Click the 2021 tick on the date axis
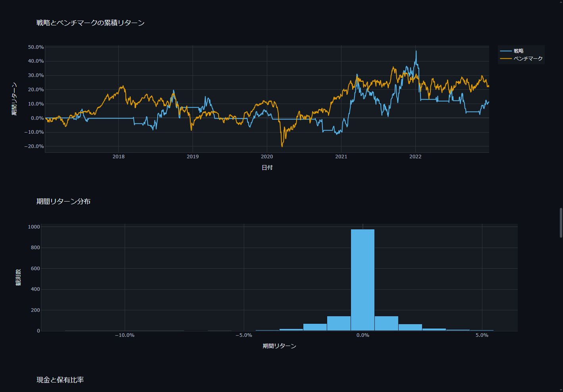Screen dimensions: 563x392 (x=341, y=157)
